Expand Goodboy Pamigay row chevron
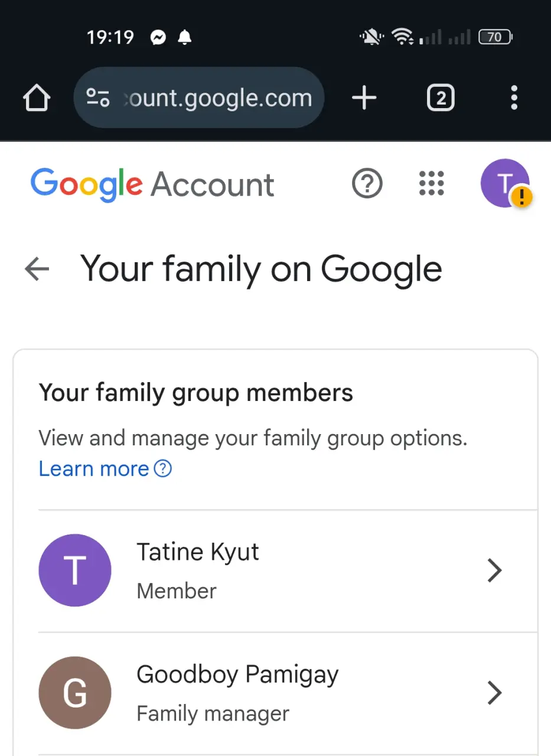The height and width of the screenshot is (756, 551). point(494,693)
